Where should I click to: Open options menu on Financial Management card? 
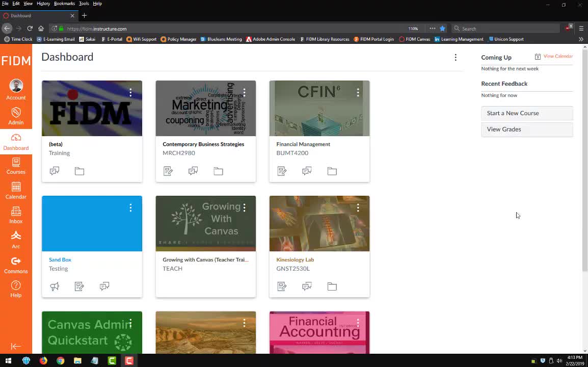point(358,93)
